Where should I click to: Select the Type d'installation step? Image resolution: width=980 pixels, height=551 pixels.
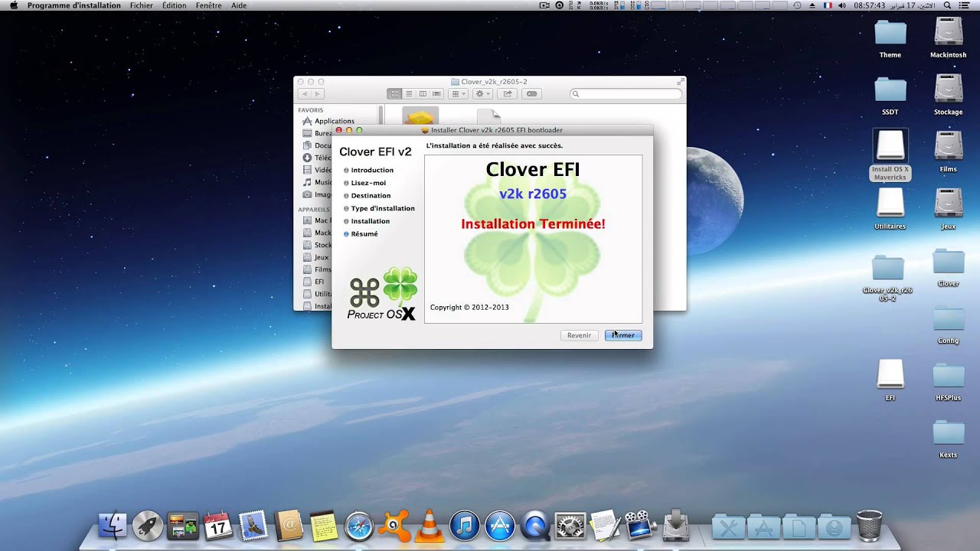pyautogui.click(x=383, y=208)
